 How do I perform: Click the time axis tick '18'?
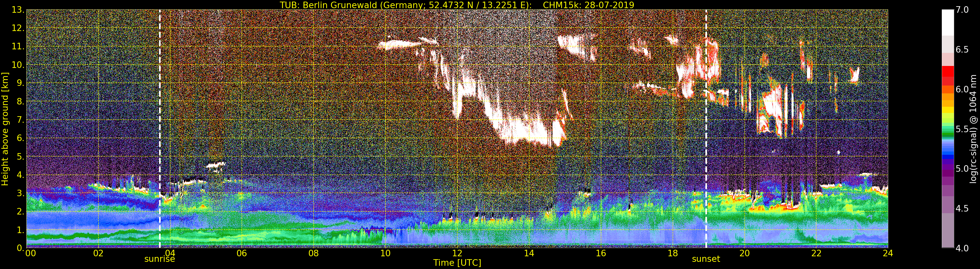(673, 253)
